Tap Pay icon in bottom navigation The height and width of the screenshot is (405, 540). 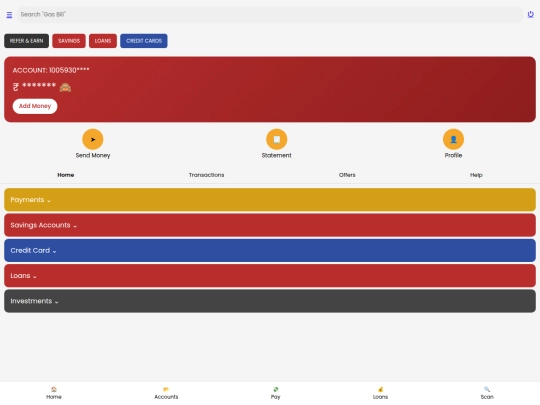276,390
